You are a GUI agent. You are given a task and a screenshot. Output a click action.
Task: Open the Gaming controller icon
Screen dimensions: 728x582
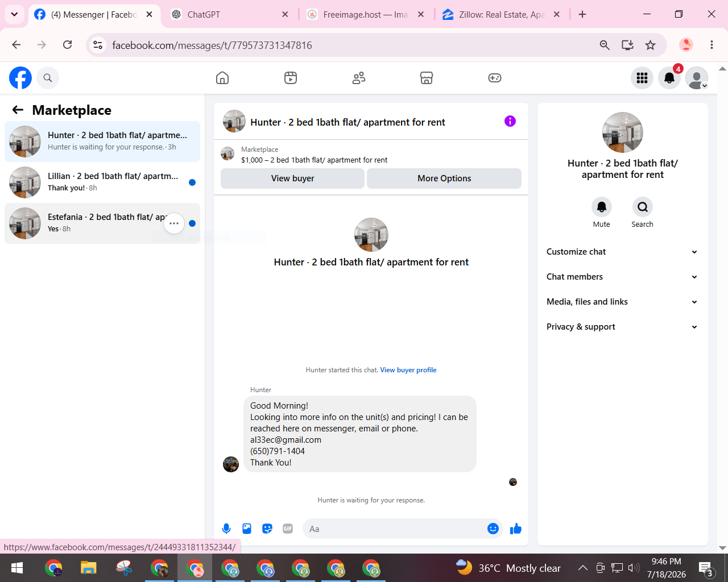(495, 78)
